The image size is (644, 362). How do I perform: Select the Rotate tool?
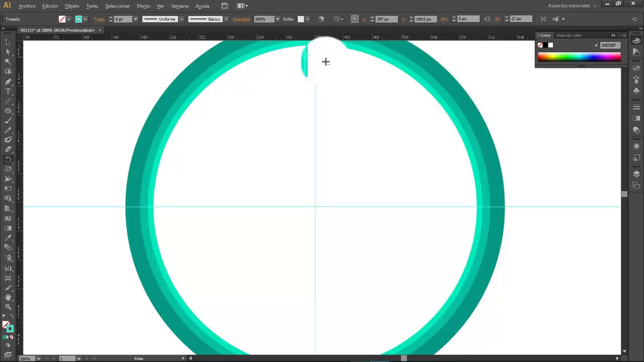8,160
